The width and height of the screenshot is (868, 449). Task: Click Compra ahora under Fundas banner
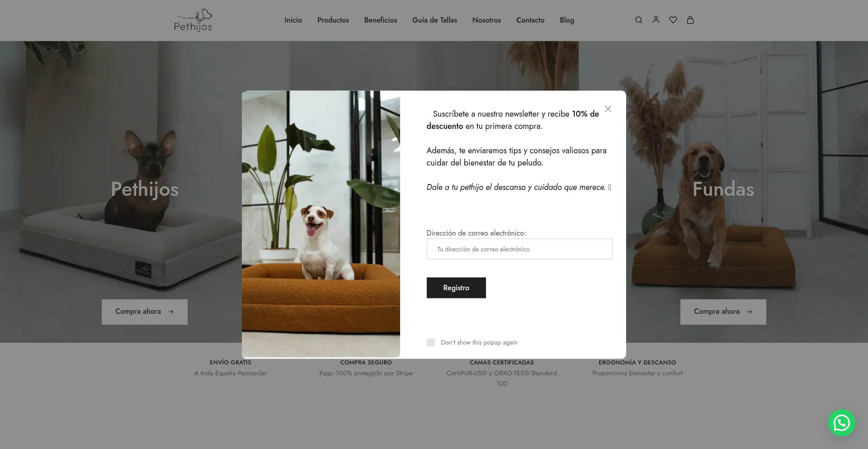(723, 312)
